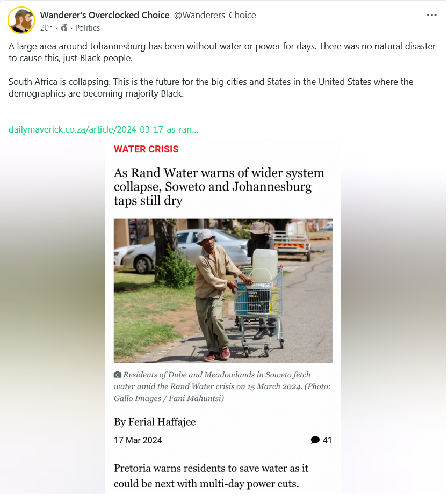Click the 20h post timestamp
Screen dimensions: 448x496
tap(46, 28)
